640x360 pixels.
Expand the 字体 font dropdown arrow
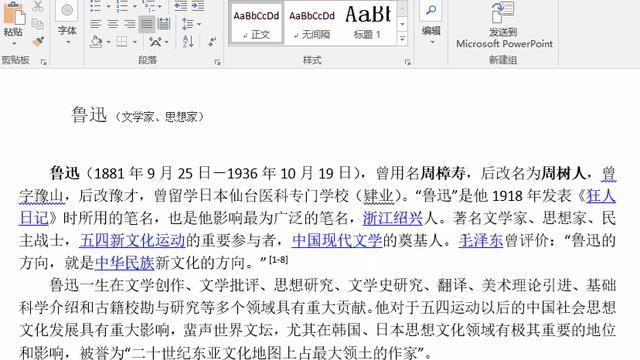(67, 42)
